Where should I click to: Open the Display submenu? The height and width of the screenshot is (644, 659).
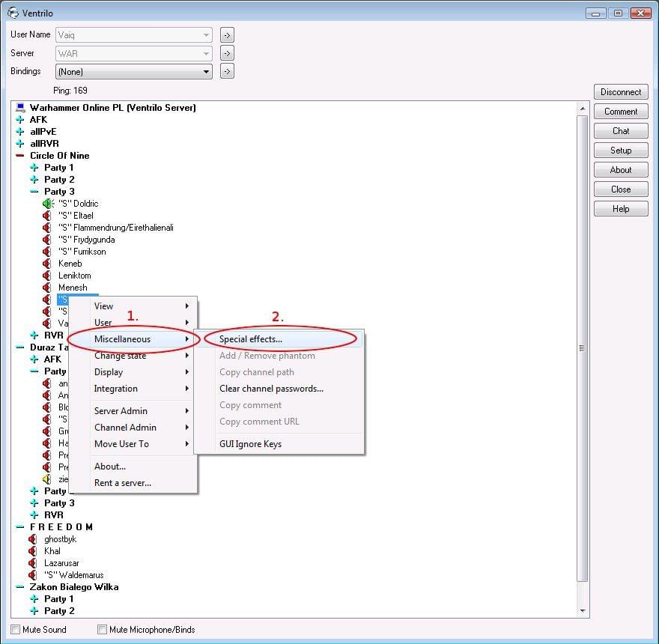point(133,372)
